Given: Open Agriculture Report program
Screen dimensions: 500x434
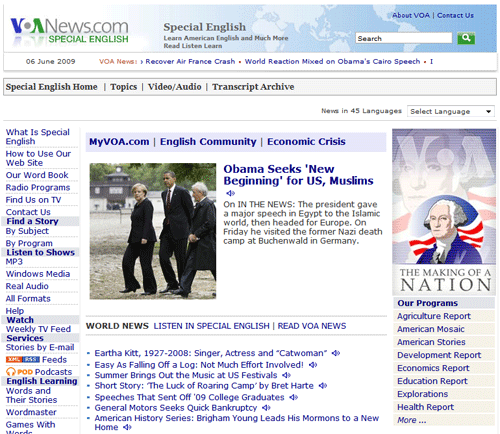Looking at the screenshot, I should [434, 316].
